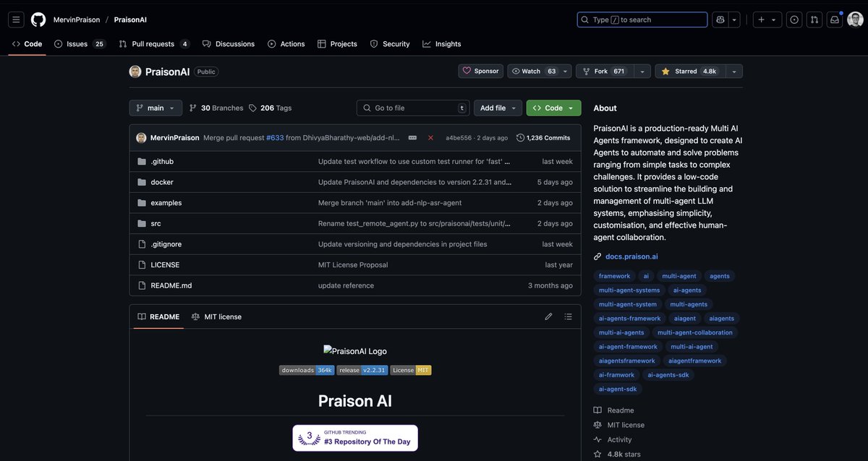Viewport: 868px width, 461px height.
Task: Click the create new plus button
Action: (767, 20)
